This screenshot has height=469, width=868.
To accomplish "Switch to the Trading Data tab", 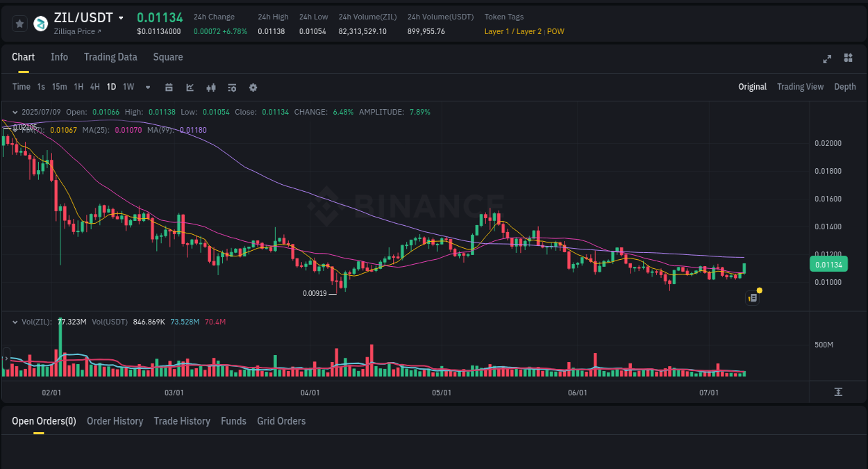I will click(x=110, y=57).
